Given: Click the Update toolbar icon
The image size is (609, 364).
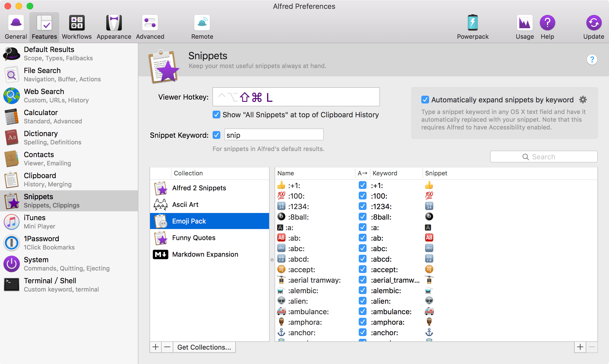Looking at the screenshot, I should pyautogui.click(x=593, y=23).
